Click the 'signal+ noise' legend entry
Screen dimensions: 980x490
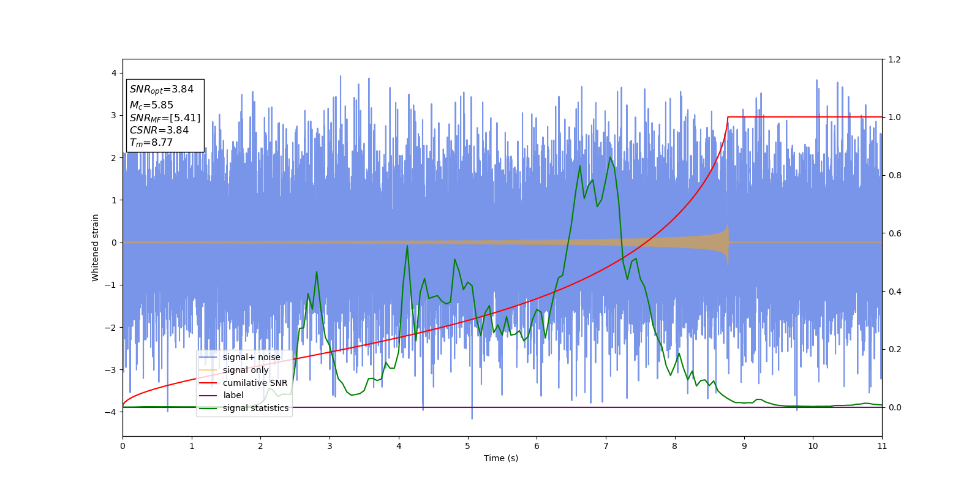coord(240,357)
